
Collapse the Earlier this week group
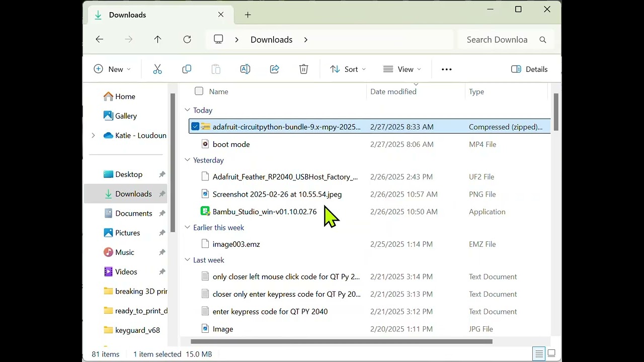coord(187,227)
